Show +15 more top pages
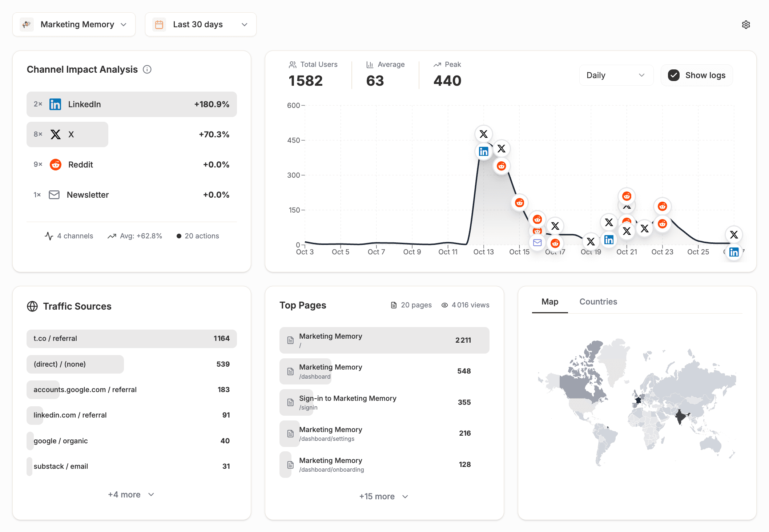This screenshot has height=532, width=769. pyautogui.click(x=383, y=496)
